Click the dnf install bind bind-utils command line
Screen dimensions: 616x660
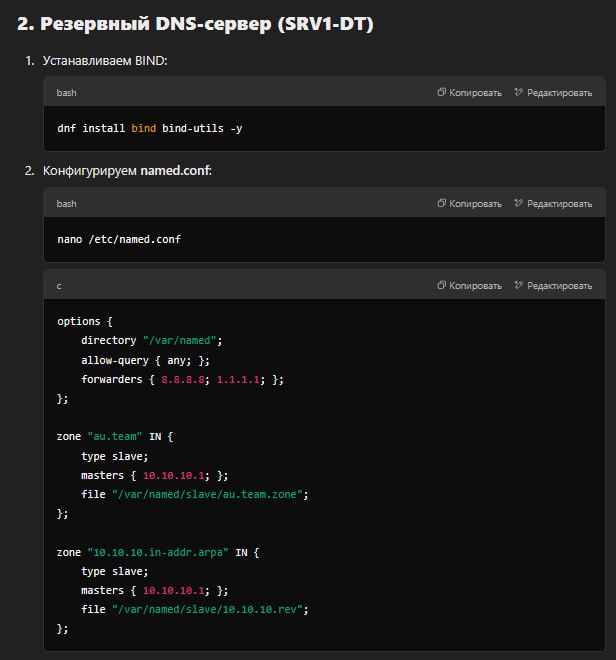coord(149,128)
